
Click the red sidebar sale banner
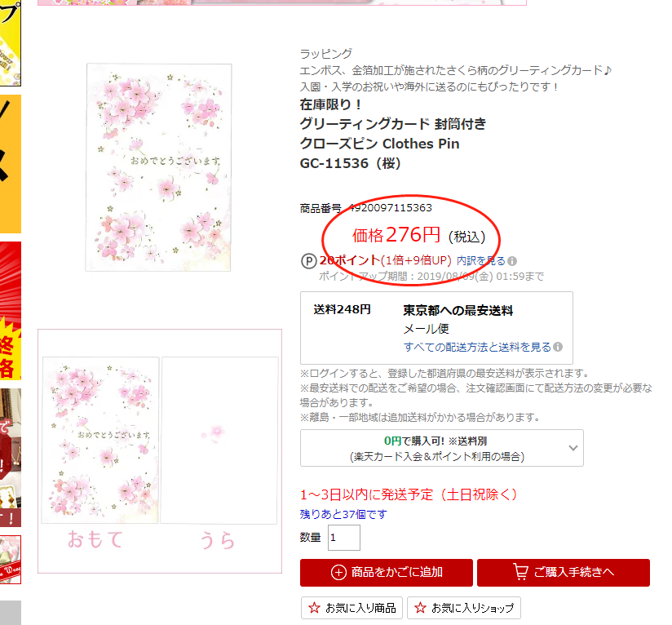point(11,311)
